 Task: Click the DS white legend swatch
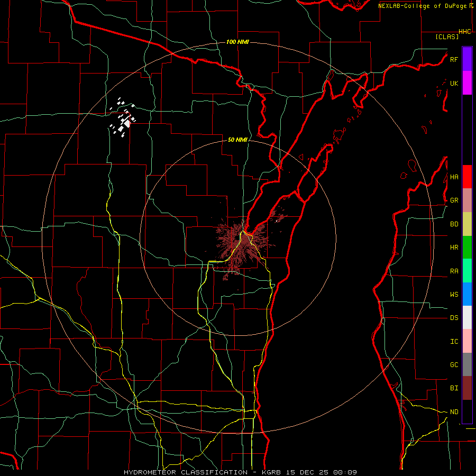[467, 318]
